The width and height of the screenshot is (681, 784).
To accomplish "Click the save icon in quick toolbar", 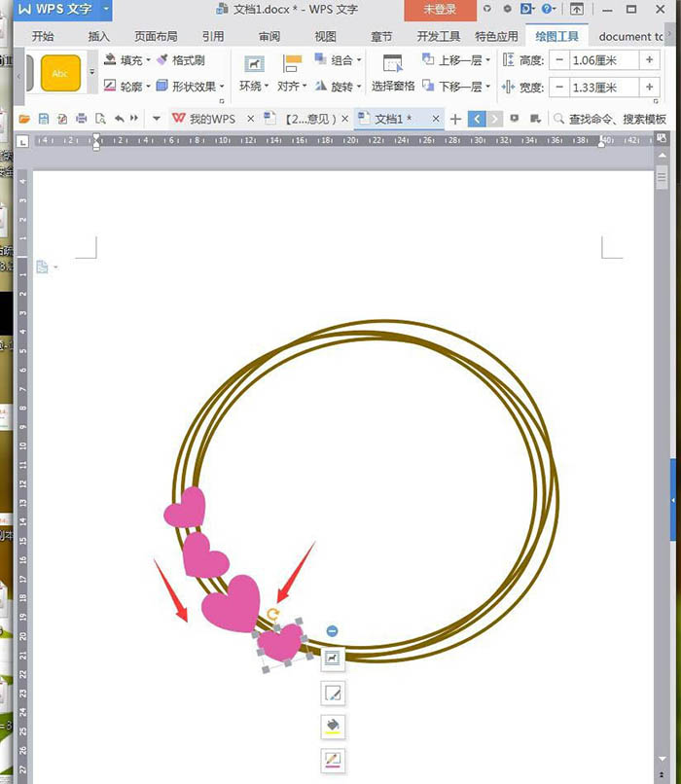I will coord(44,119).
